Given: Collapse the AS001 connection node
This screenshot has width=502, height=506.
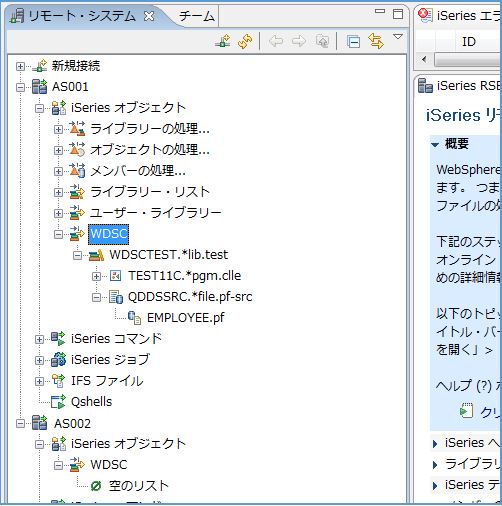Looking at the screenshot, I should coord(20,87).
